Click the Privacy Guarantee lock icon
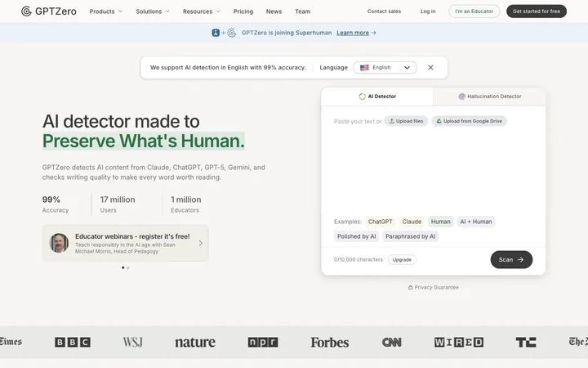Image resolution: width=588 pixels, height=368 pixels. click(410, 287)
